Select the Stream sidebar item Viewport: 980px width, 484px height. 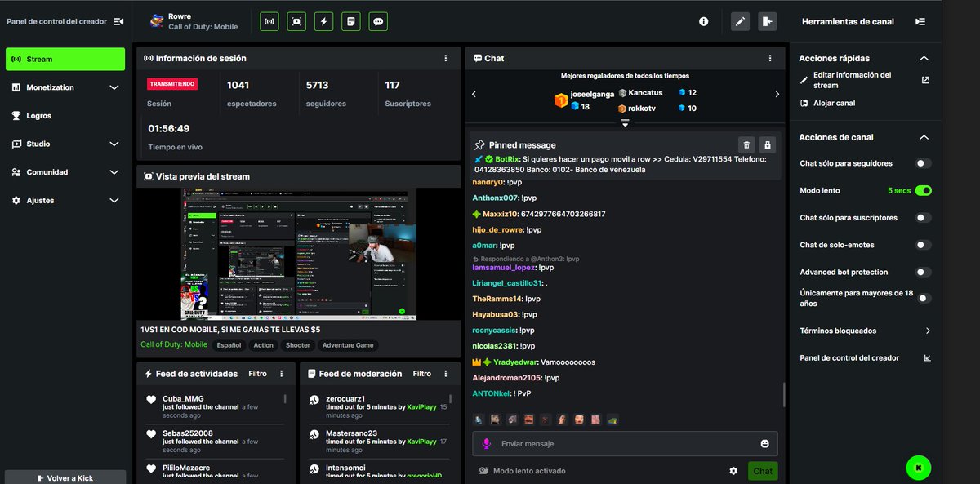[x=65, y=59]
